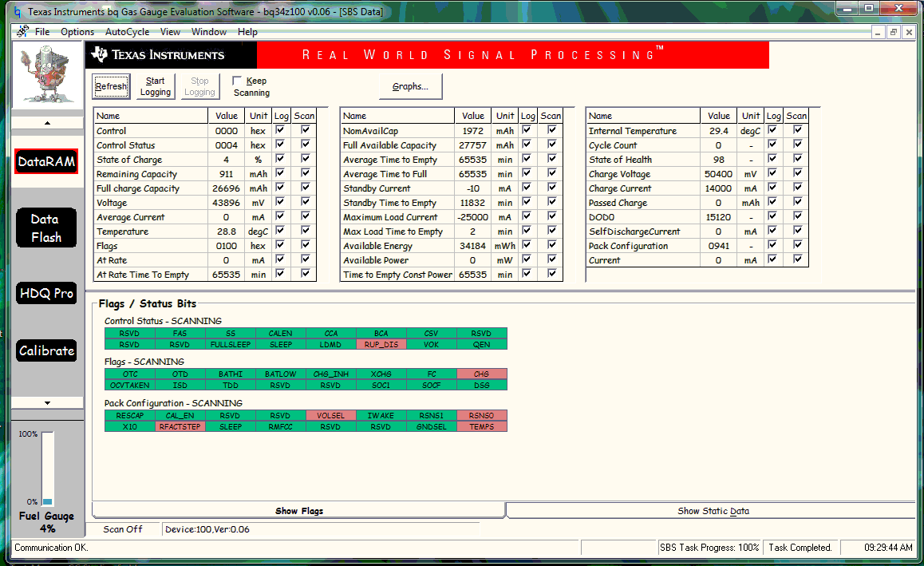Click the Fuel Gauge level bar
Image resolution: width=924 pixels, height=566 pixels.
coord(48,469)
